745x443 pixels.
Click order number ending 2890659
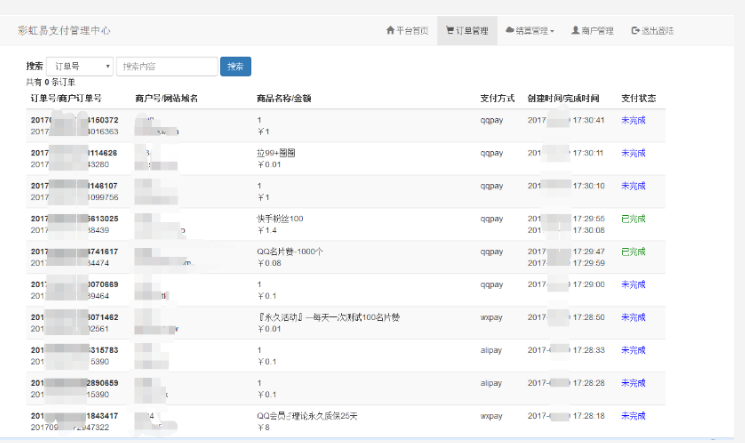tap(75, 383)
